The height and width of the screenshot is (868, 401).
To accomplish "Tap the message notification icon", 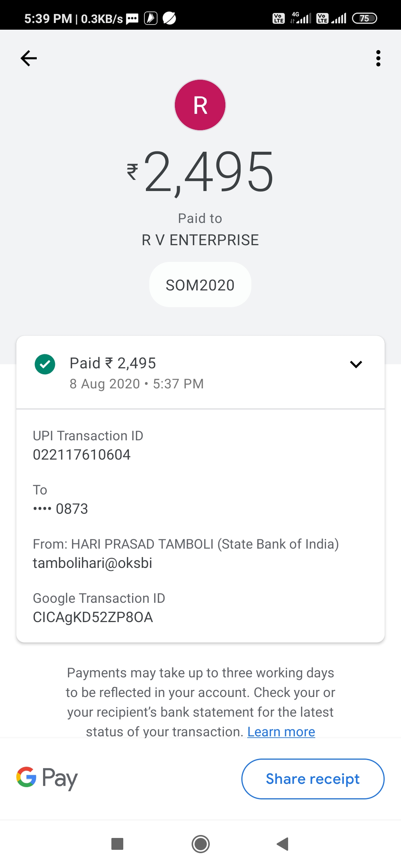I will click(132, 18).
